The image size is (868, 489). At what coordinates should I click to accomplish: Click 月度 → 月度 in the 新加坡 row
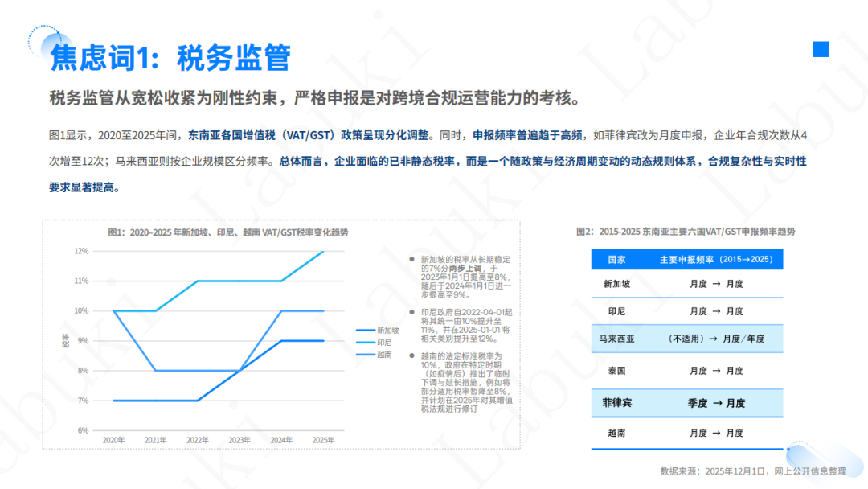click(x=716, y=284)
